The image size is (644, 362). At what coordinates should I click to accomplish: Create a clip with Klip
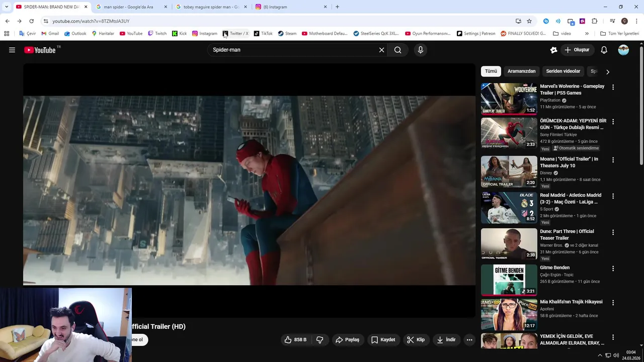pos(416,340)
